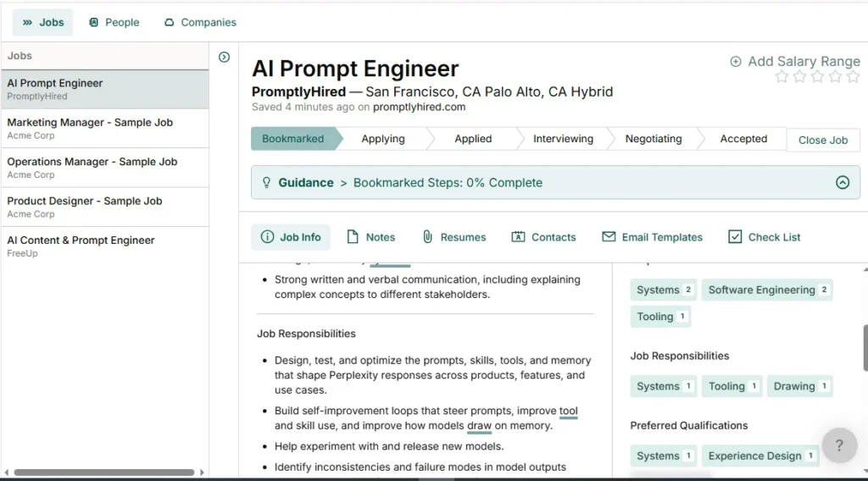Viewport: 868px width, 481px height.
Task: Click the Check List checkbox icon
Action: tap(735, 236)
